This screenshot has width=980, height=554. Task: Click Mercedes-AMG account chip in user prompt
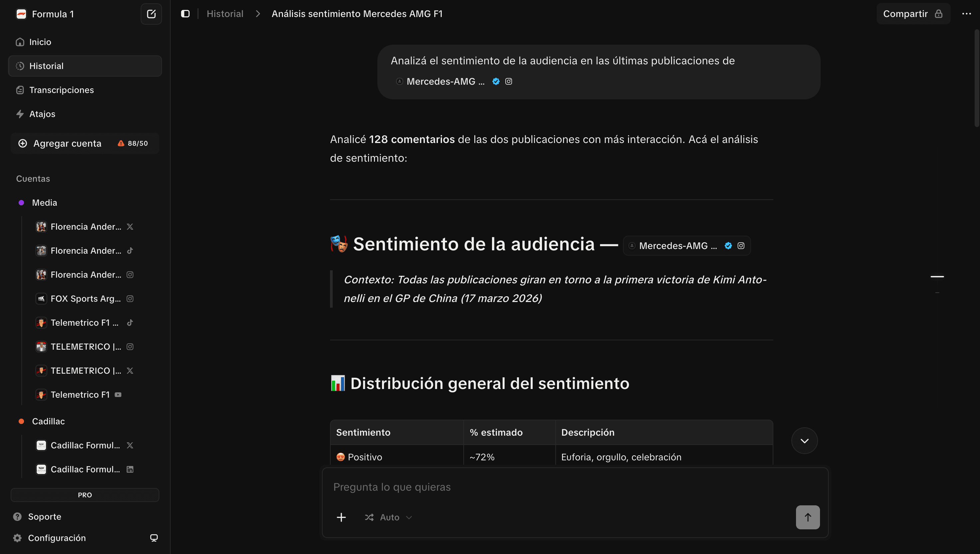(x=455, y=81)
